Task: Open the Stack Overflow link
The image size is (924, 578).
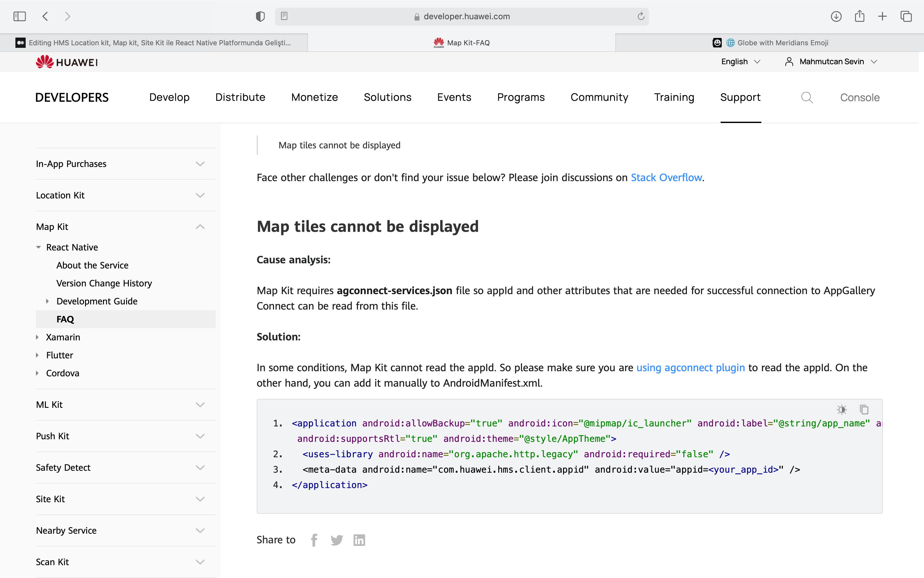Action: (x=666, y=178)
